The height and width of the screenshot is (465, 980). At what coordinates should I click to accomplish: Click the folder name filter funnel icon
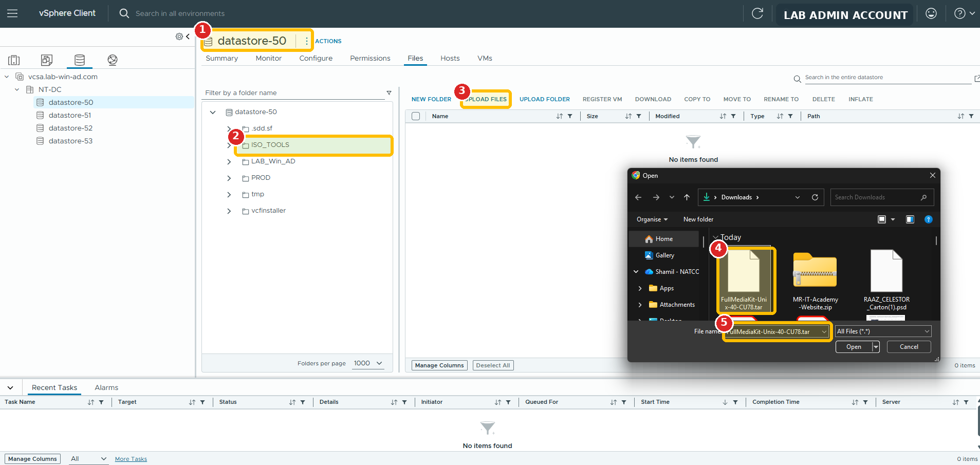[389, 93]
